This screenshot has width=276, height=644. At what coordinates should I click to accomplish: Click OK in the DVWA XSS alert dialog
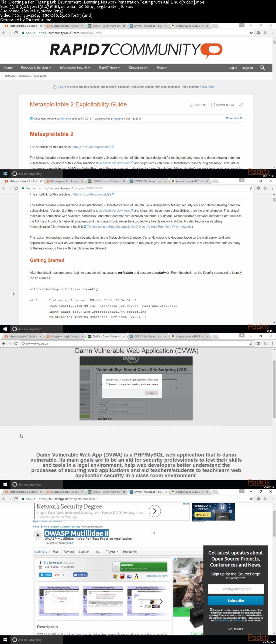tap(151, 393)
